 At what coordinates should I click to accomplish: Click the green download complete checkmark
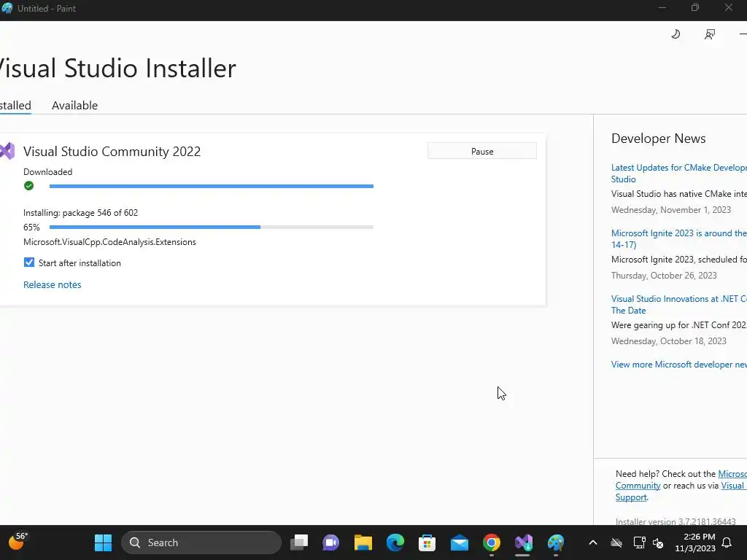tap(28, 186)
